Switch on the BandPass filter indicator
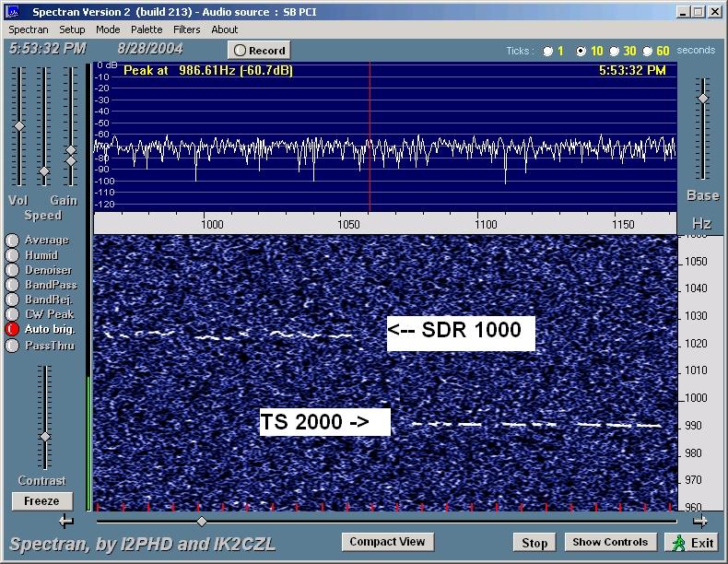The image size is (728, 564). (x=12, y=285)
